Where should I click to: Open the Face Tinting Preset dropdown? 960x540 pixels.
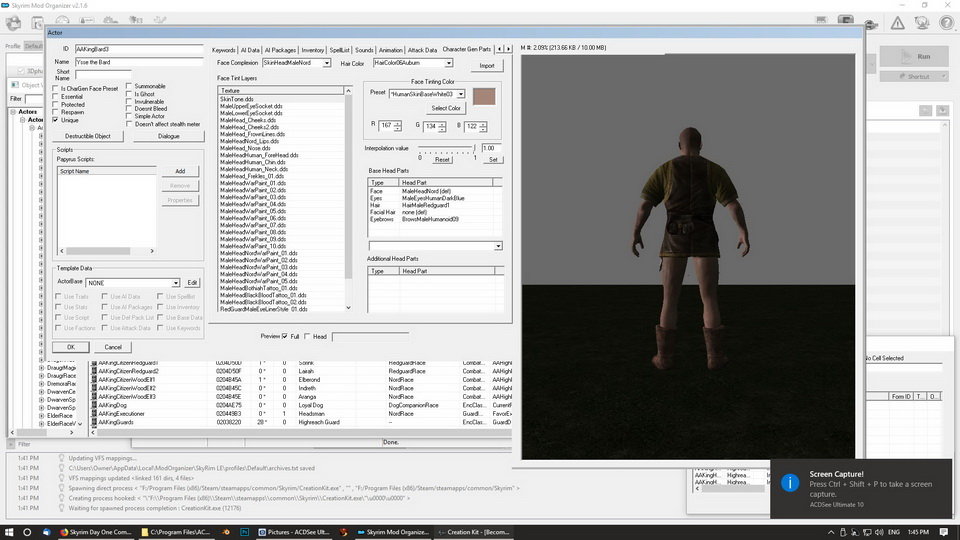460,94
